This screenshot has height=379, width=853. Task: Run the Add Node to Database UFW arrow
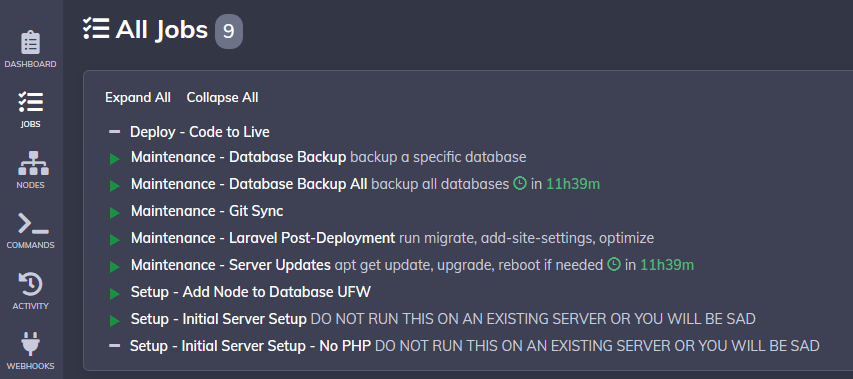(x=114, y=294)
